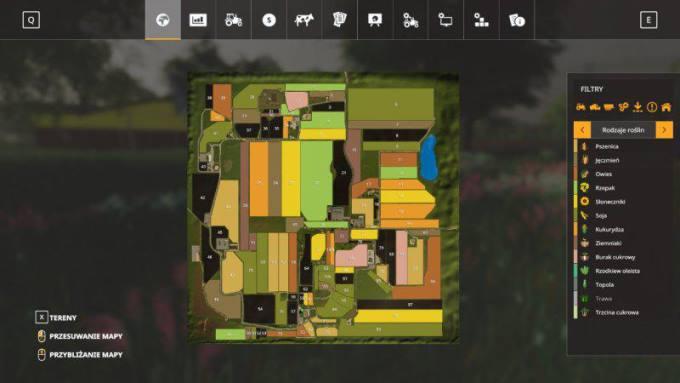Toggle the tractor vehicles map filter
The height and width of the screenshot is (383, 680).
click(581, 107)
